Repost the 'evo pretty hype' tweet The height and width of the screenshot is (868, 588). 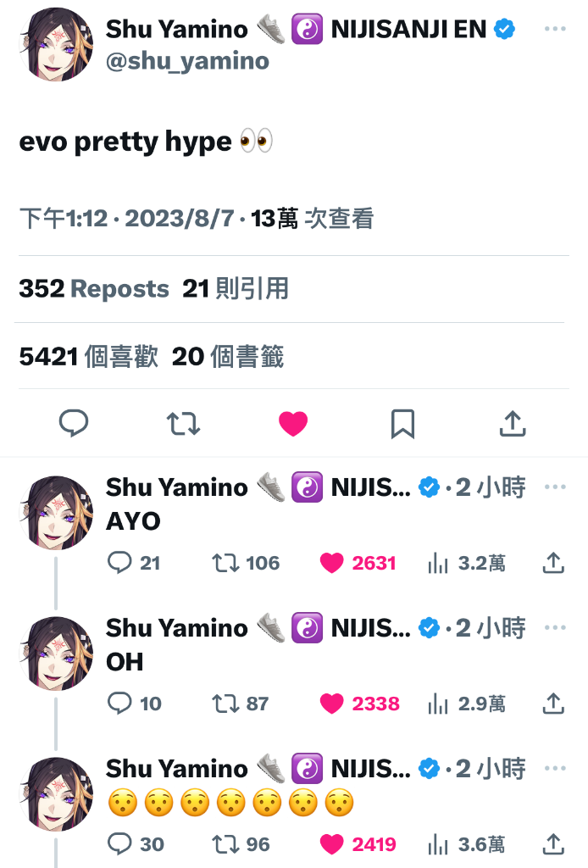pyautogui.click(x=183, y=424)
